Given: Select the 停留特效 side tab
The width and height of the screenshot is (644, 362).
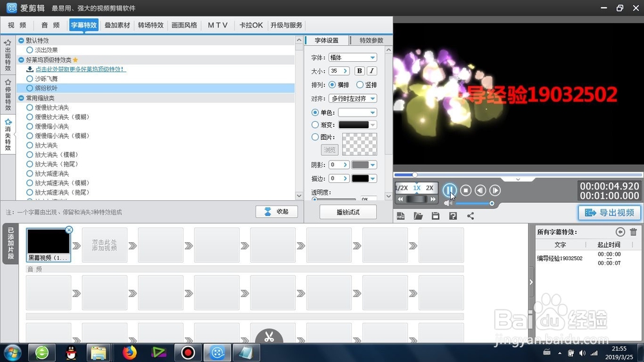Looking at the screenshot, I should tap(8, 95).
